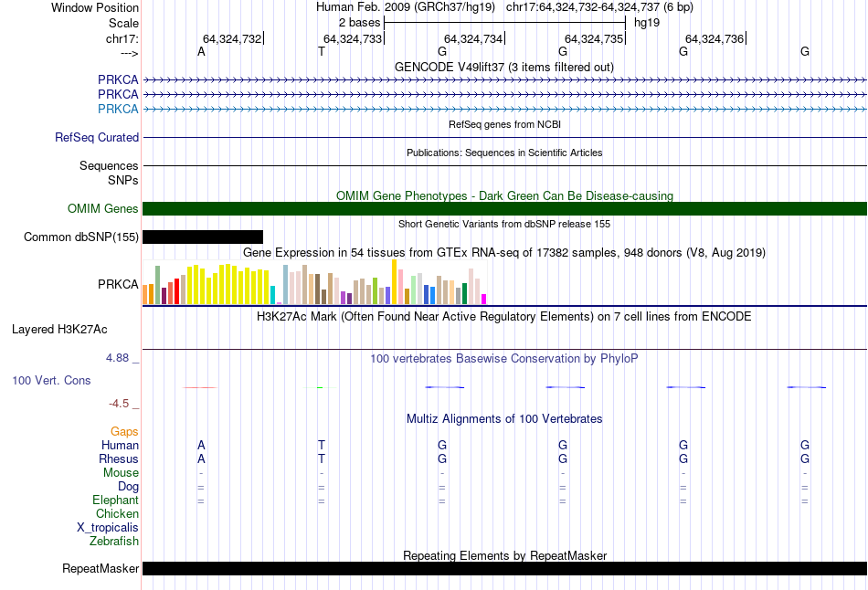
Task: Click the sequence direction arrow --->
Action: (130, 53)
